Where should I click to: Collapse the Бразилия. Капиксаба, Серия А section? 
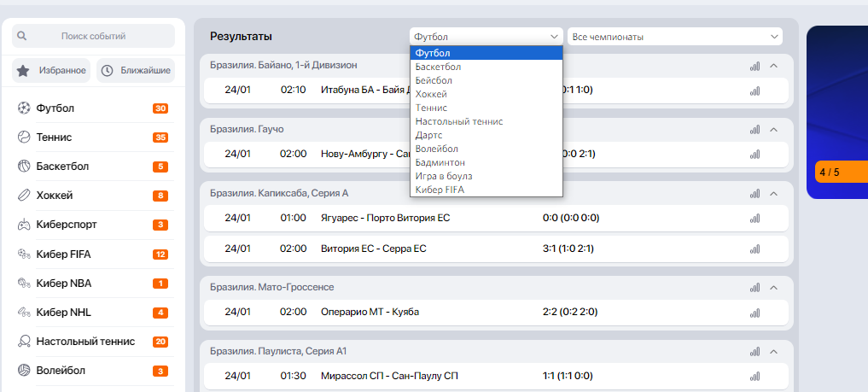pos(774,194)
